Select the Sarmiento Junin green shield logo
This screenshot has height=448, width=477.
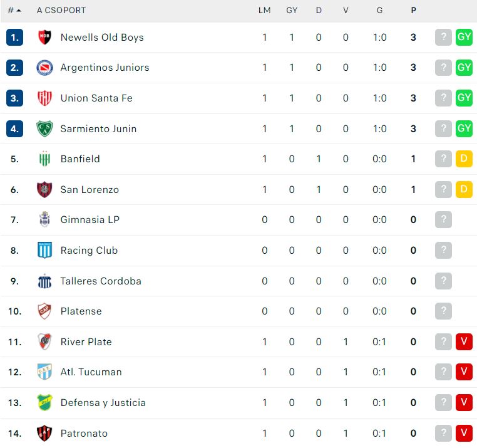coord(44,128)
